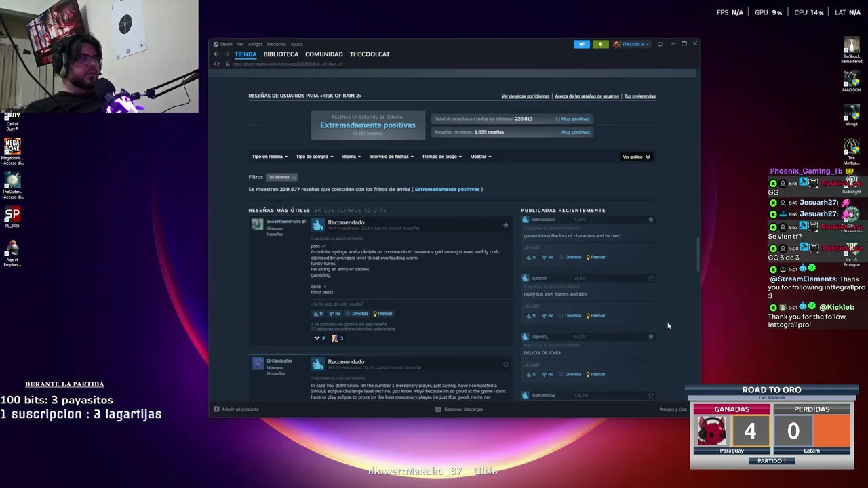Open the Idioma filter dropdown
This screenshot has height=488, width=868.
click(x=351, y=157)
